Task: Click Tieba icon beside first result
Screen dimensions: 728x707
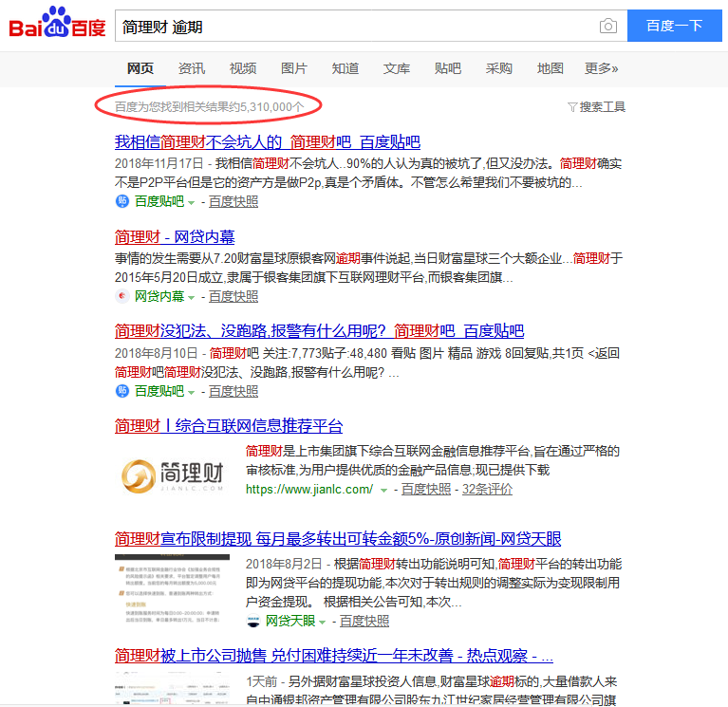Action: (122, 201)
